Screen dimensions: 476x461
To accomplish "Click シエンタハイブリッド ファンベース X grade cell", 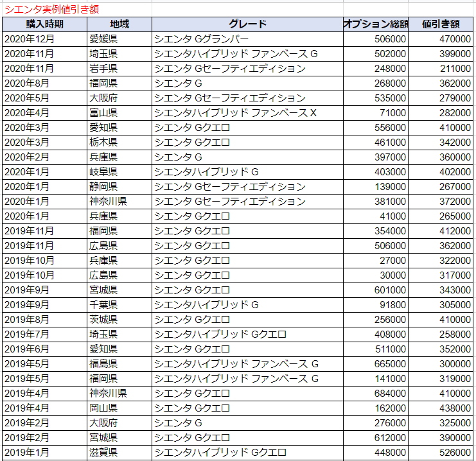I will [247, 113].
